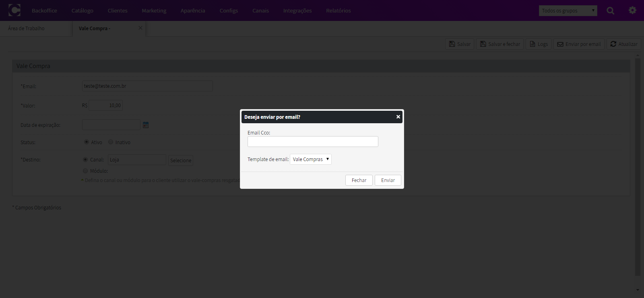This screenshot has width=644, height=298.
Task: Open the Catálogo menu
Action: 83,10
